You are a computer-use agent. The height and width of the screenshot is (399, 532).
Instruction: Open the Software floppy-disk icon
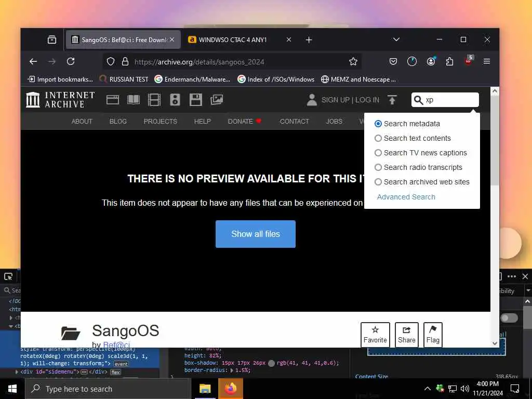pos(196,100)
